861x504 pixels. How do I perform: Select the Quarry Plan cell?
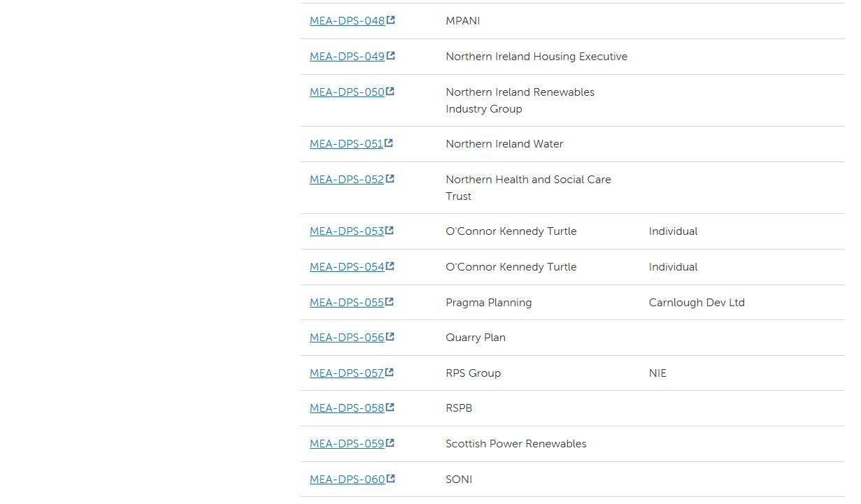click(x=476, y=338)
